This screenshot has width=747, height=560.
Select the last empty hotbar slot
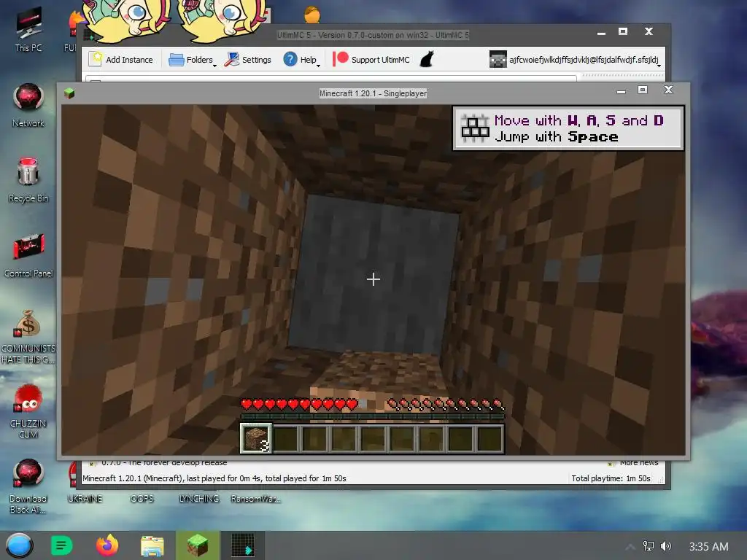click(489, 438)
